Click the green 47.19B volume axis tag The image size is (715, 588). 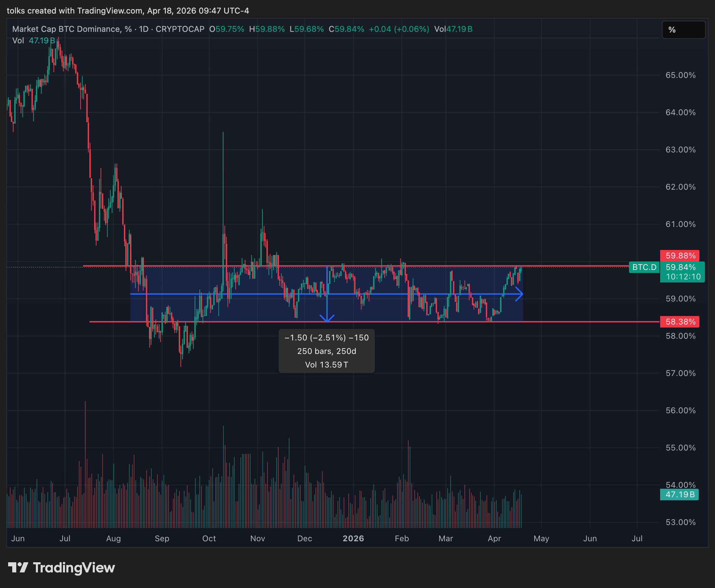tap(679, 495)
